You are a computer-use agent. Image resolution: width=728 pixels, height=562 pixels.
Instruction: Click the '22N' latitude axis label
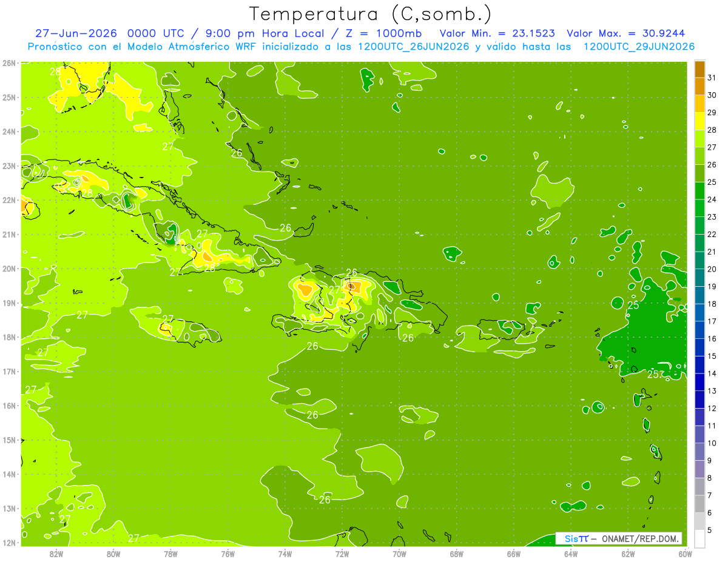click(9, 200)
